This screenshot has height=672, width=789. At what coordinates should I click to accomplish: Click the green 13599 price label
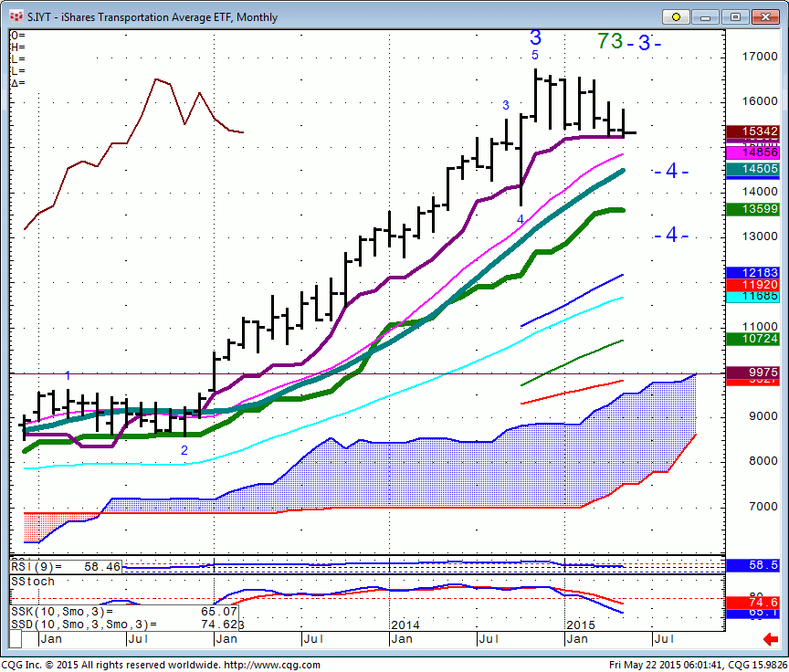[x=752, y=209]
